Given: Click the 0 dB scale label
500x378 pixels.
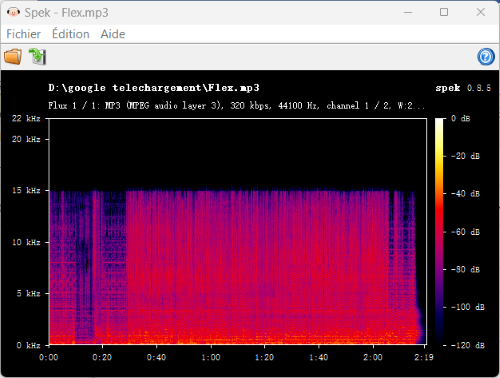Looking at the screenshot, I should [x=461, y=118].
